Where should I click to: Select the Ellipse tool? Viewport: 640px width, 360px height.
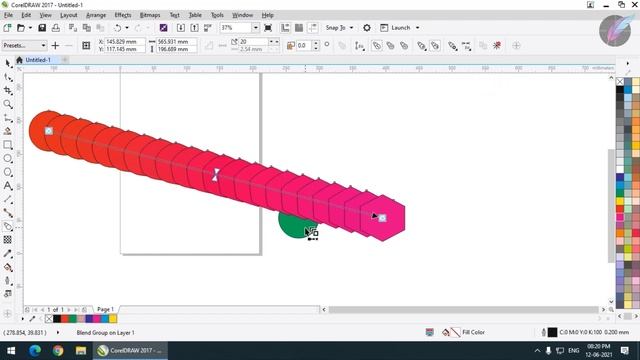[8, 158]
